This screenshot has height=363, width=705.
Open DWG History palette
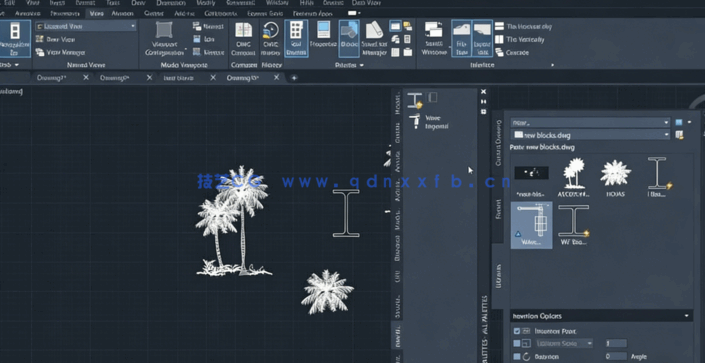pyautogui.click(x=271, y=39)
